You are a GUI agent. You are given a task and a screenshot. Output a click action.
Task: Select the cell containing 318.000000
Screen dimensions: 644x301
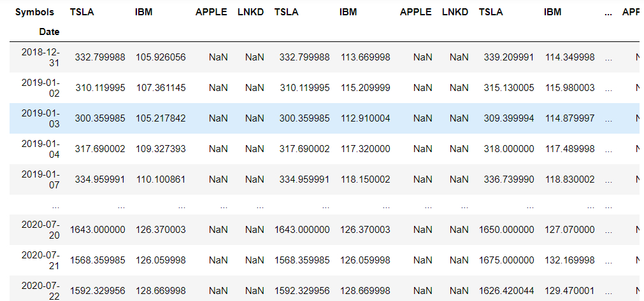point(509,149)
